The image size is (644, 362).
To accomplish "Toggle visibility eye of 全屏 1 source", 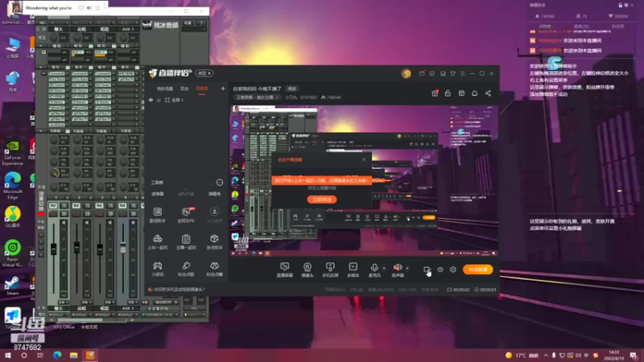I will [151, 100].
